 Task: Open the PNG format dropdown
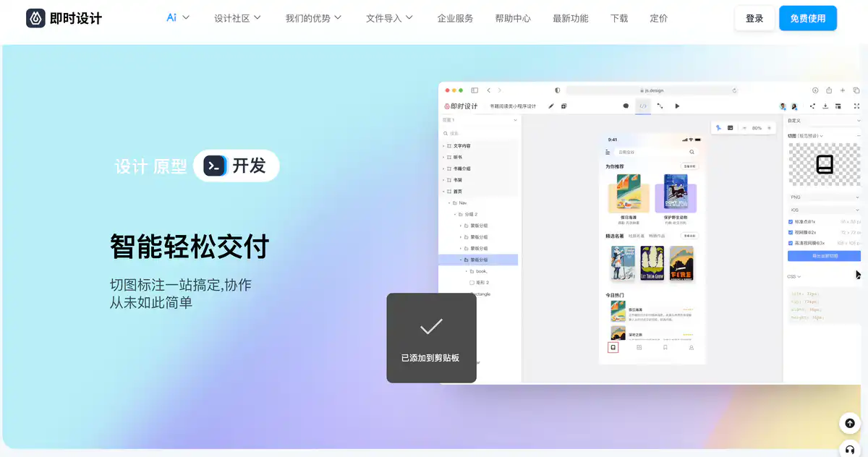coord(824,197)
